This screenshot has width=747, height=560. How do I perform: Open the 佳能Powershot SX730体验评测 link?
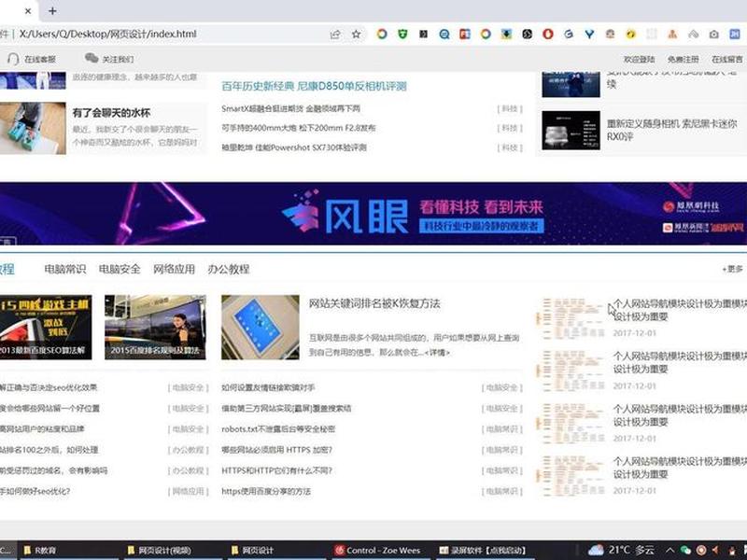pos(294,147)
